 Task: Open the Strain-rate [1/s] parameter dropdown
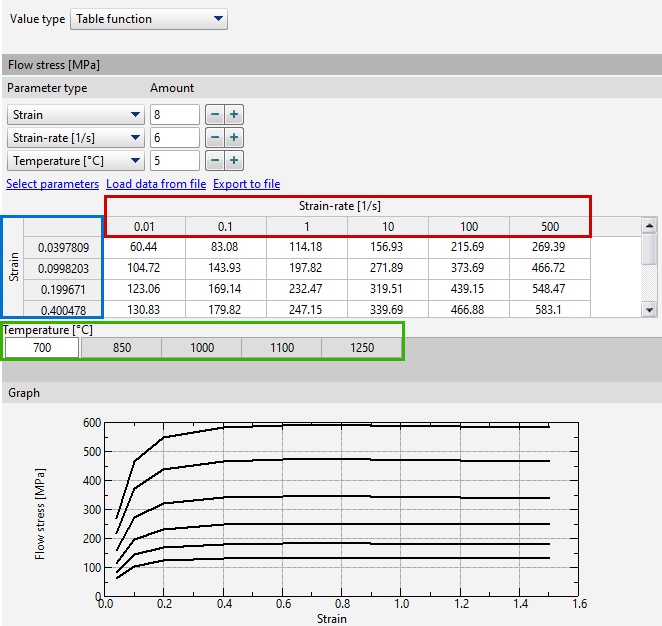[76, 138]
